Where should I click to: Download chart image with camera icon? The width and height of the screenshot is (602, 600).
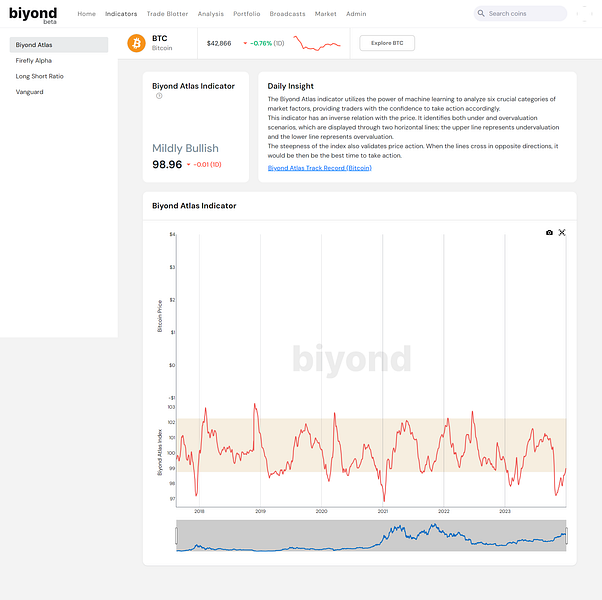click(549, 233)
